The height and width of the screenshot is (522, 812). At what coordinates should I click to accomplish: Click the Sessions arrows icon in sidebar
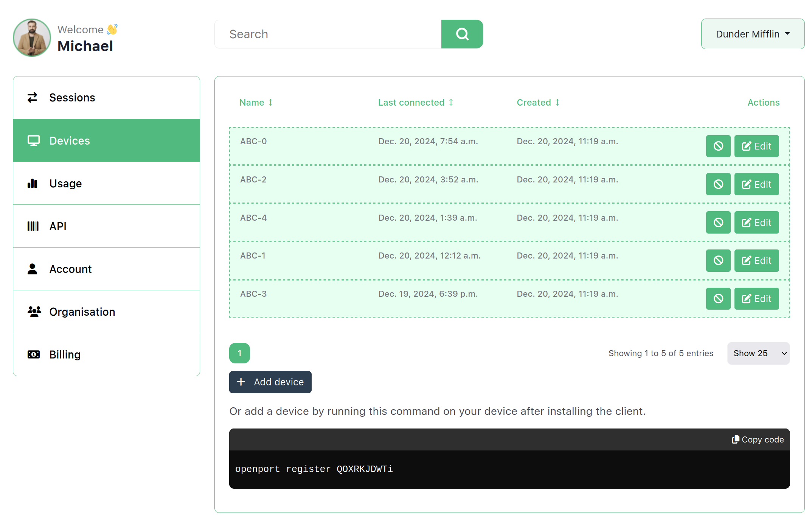point(33,98)
